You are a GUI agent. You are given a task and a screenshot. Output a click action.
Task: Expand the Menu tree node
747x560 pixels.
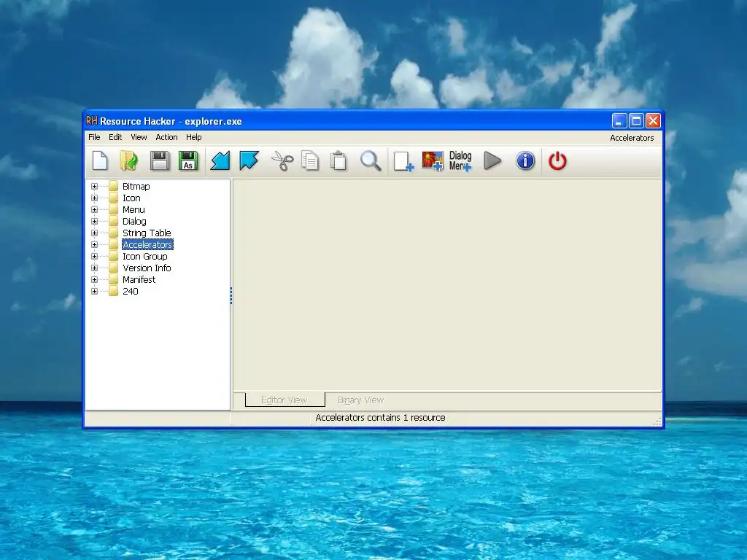click(x=94, y=209)
